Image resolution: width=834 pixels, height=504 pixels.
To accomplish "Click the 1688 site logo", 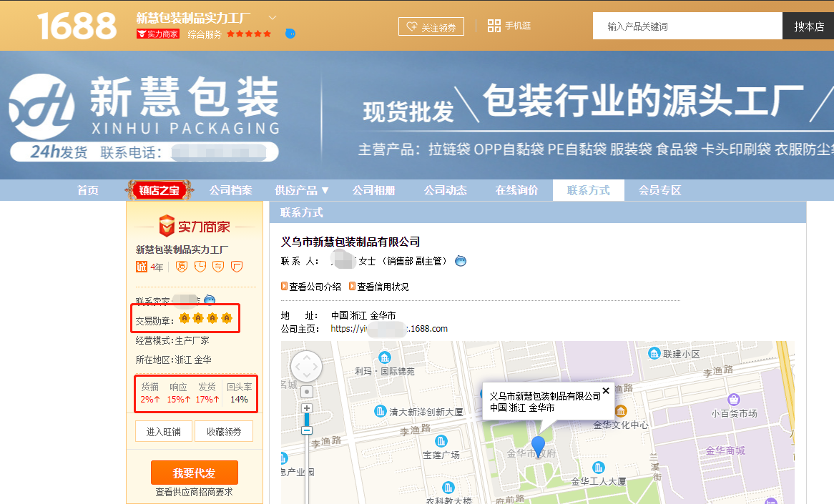I will click(77, 26).
